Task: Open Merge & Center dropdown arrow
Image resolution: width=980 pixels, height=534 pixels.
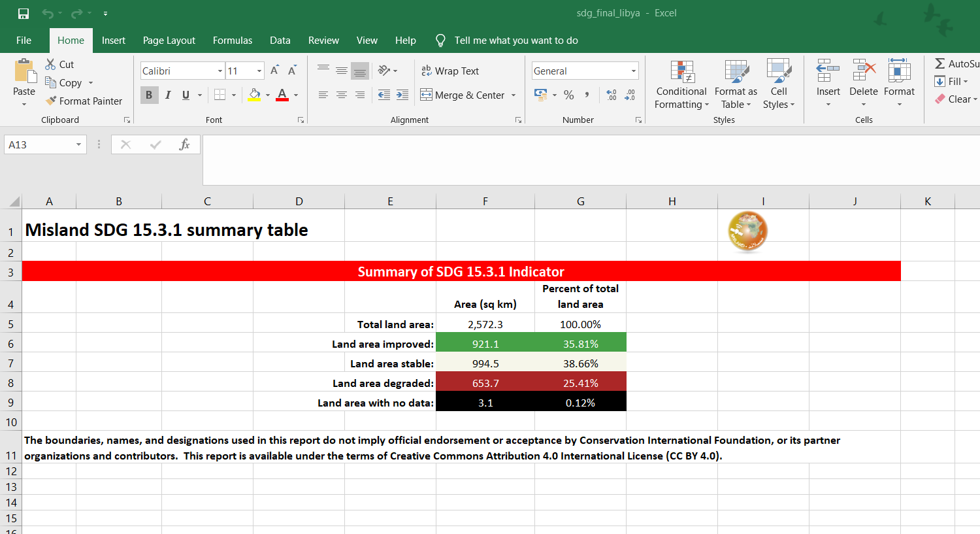Action: [514, 95]
